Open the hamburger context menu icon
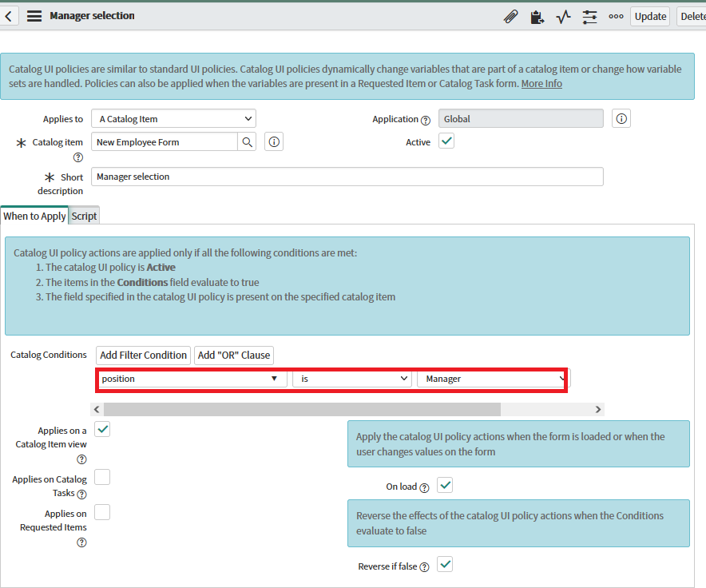 click(x=34, y=16)
